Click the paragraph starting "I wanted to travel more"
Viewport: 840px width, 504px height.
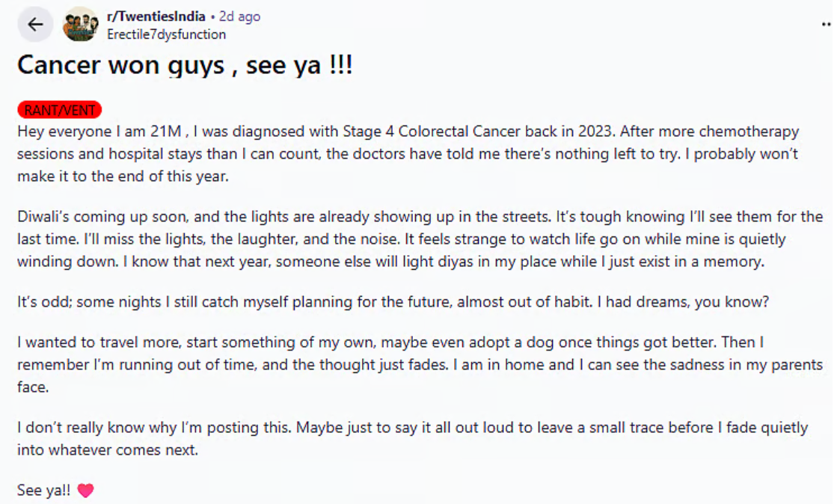point(419,365)
